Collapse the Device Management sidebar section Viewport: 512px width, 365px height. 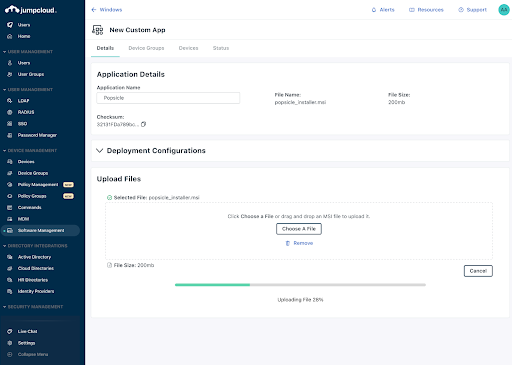pos(5,151)
